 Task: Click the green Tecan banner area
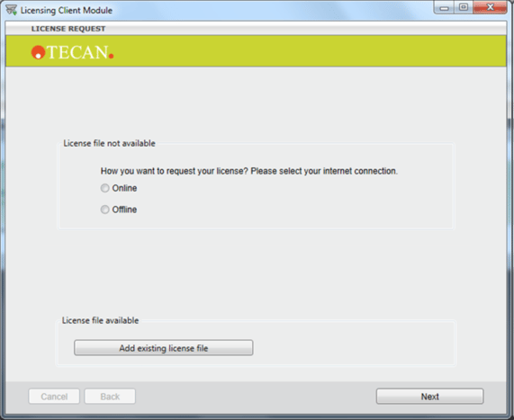pyautogui.click(x=256, y=51)
